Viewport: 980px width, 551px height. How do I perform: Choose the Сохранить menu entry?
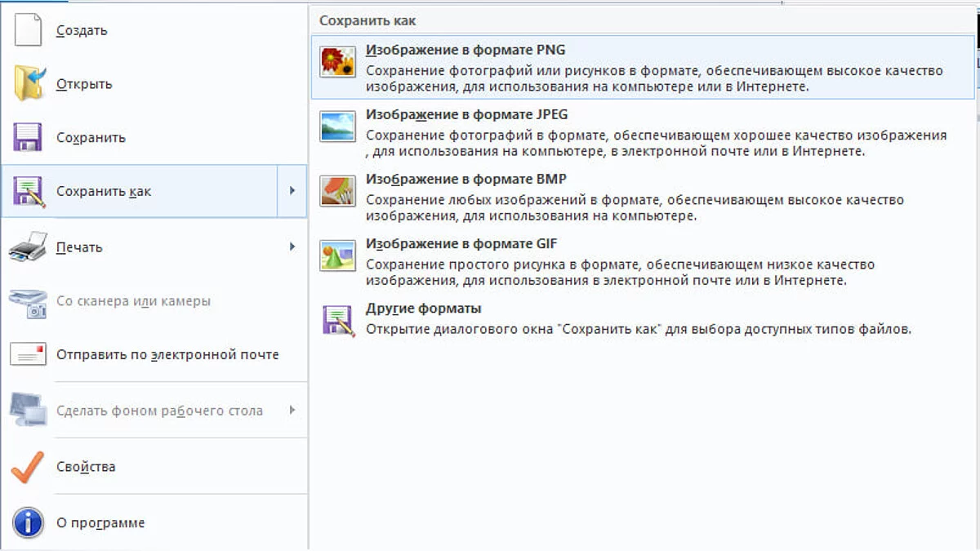(x=91, y=137)
